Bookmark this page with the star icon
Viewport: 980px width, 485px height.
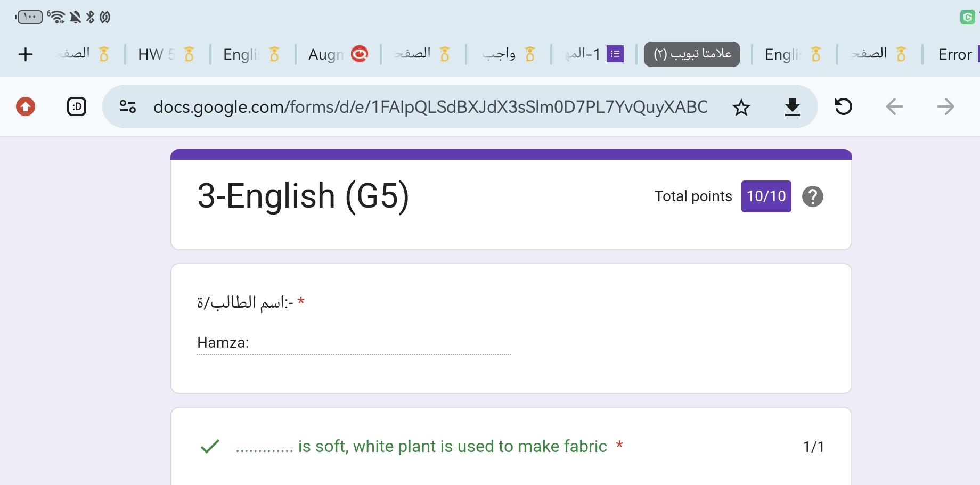[x=741, y=107]
